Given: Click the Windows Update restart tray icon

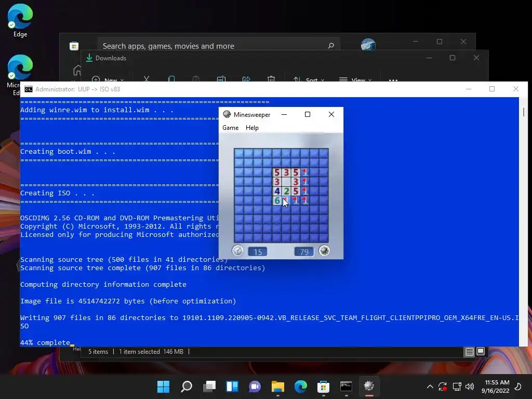Looking at the screenshot, I should pyautogui.click(x=443, y=387).
